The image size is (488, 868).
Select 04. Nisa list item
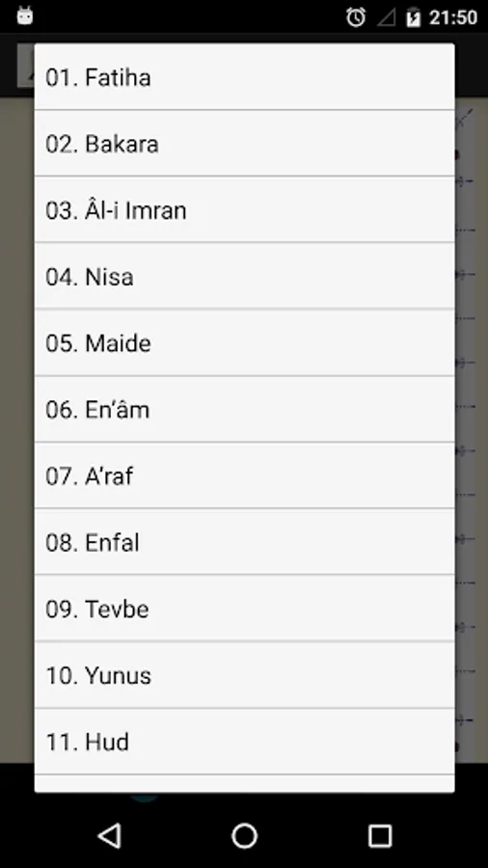pos(244,276)
